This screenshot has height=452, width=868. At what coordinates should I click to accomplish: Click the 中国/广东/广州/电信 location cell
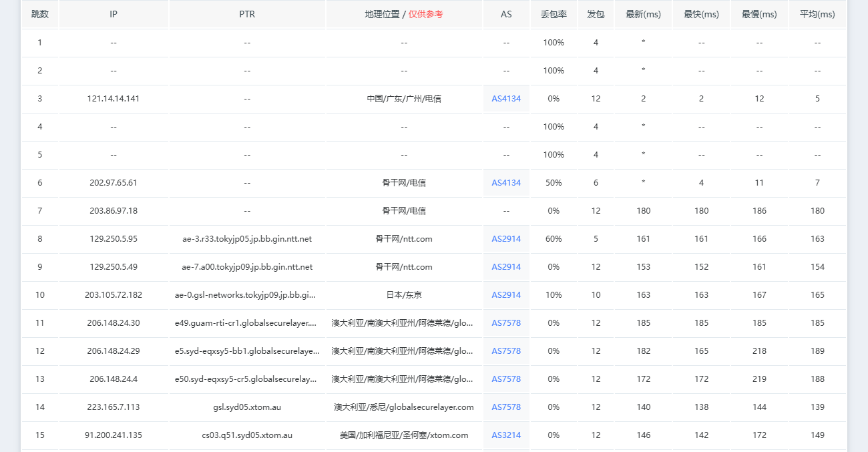(x=404, y=99)
